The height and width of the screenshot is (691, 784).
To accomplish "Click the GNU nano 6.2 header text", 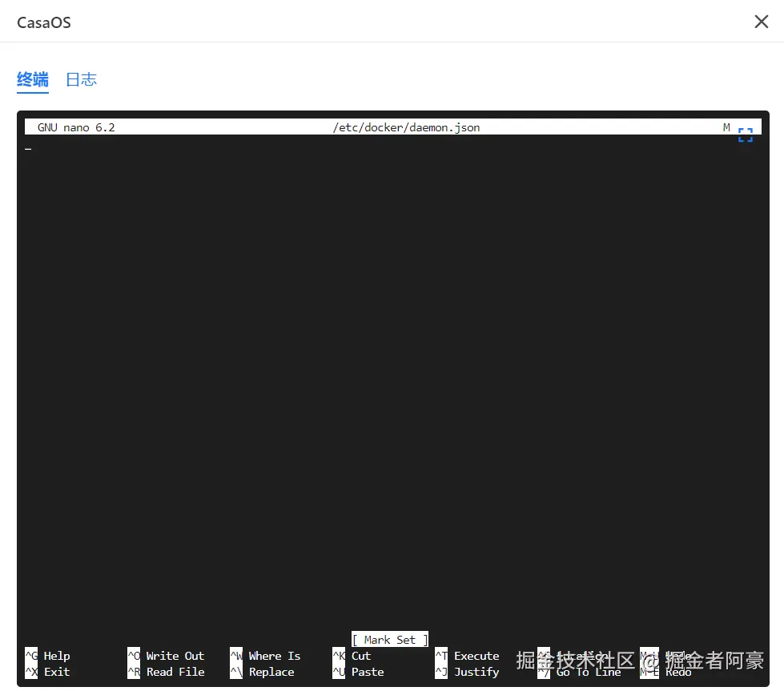I will point(76,127).
